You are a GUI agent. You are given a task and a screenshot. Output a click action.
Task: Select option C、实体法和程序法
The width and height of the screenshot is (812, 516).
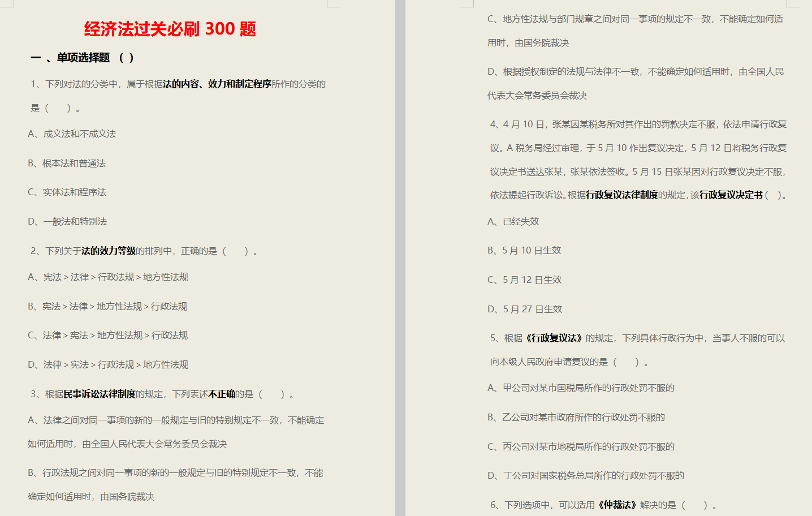(67, 192)
